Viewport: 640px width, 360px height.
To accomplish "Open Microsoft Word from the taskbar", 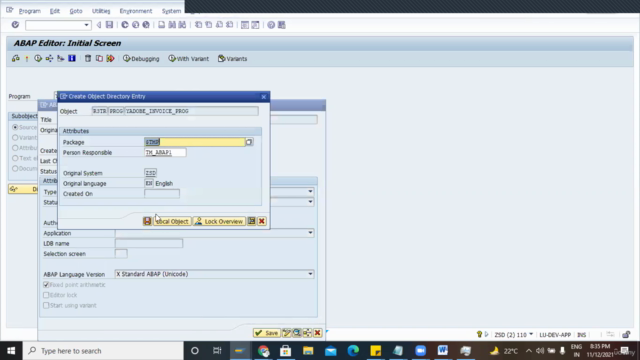I will (x=442, y=351).
